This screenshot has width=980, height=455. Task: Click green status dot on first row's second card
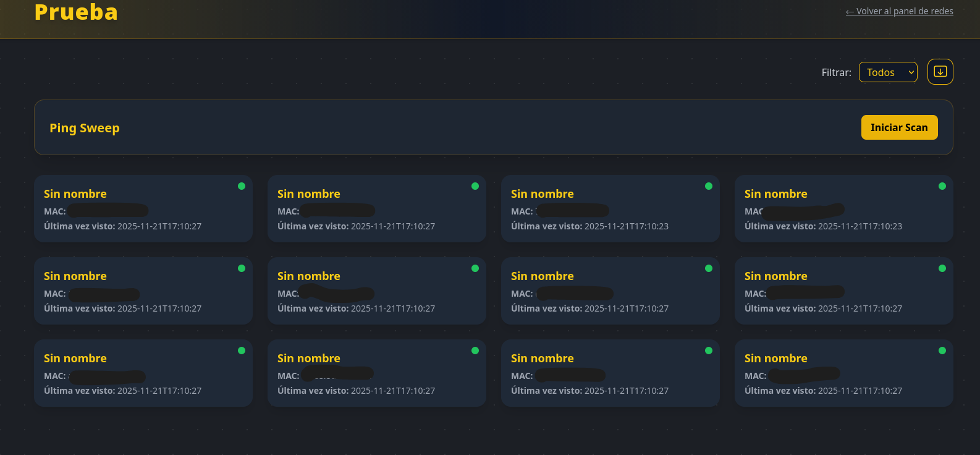pyautogui.click(x=475, y=186)
